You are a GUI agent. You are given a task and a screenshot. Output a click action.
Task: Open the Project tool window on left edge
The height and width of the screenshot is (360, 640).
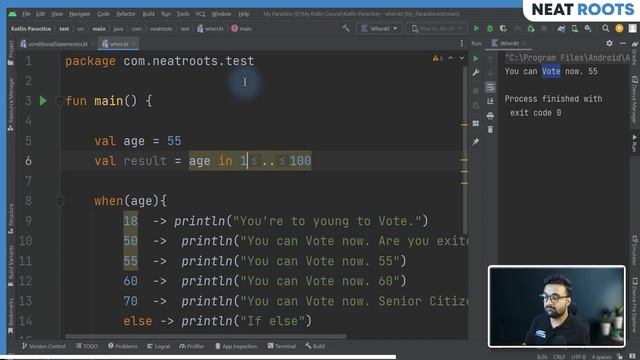tap(11, 53)
